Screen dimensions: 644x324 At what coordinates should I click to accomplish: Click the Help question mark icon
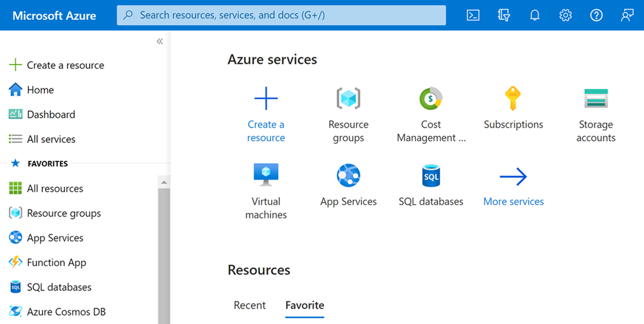(596, 15)
